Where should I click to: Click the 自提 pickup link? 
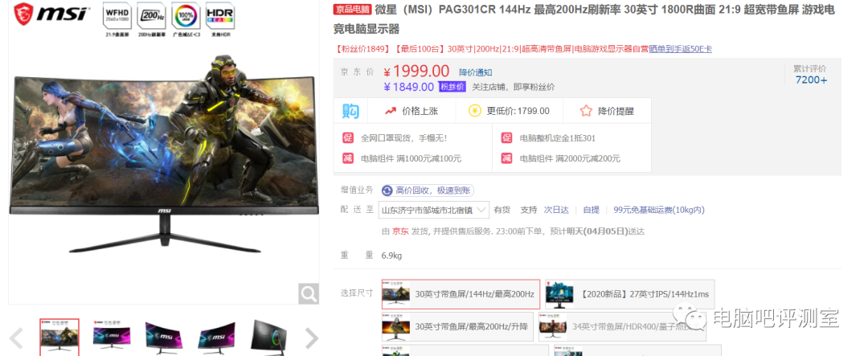pyautogui.click(x=592, y=210)
